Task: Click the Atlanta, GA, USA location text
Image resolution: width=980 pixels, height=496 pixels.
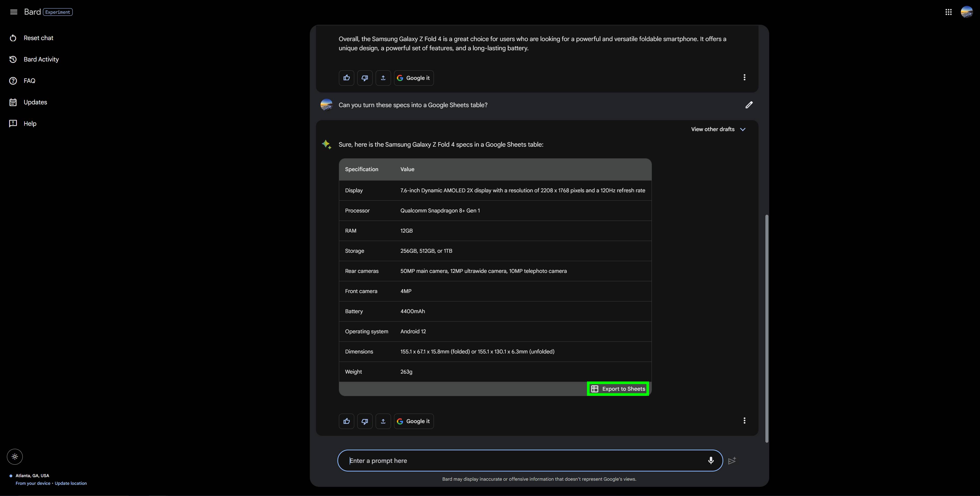Action: point(32,476)
